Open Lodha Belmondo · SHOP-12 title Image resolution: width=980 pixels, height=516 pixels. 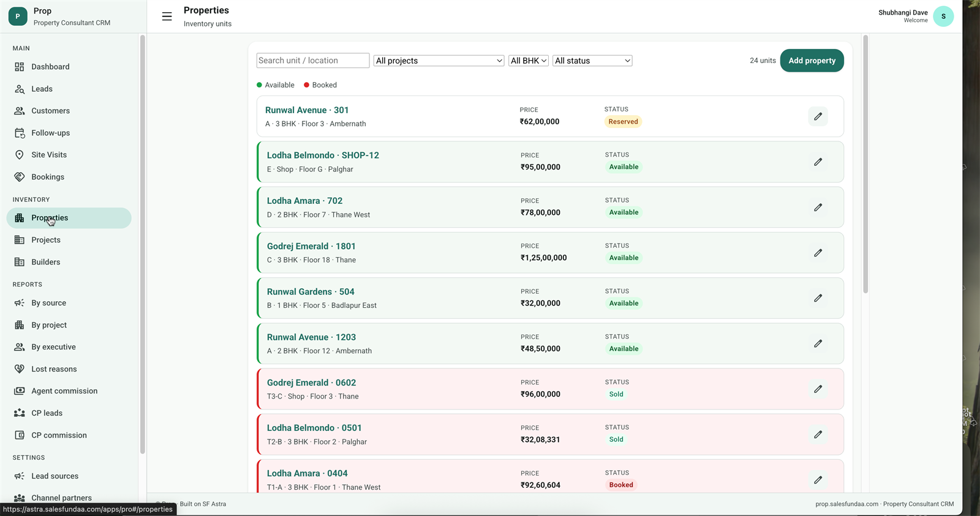pos(323,155)
